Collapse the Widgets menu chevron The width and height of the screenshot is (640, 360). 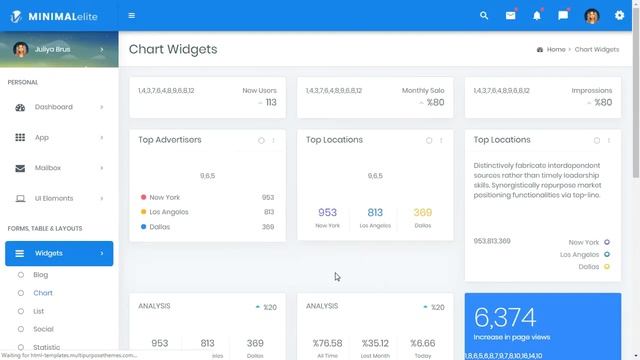coord(102,253)
